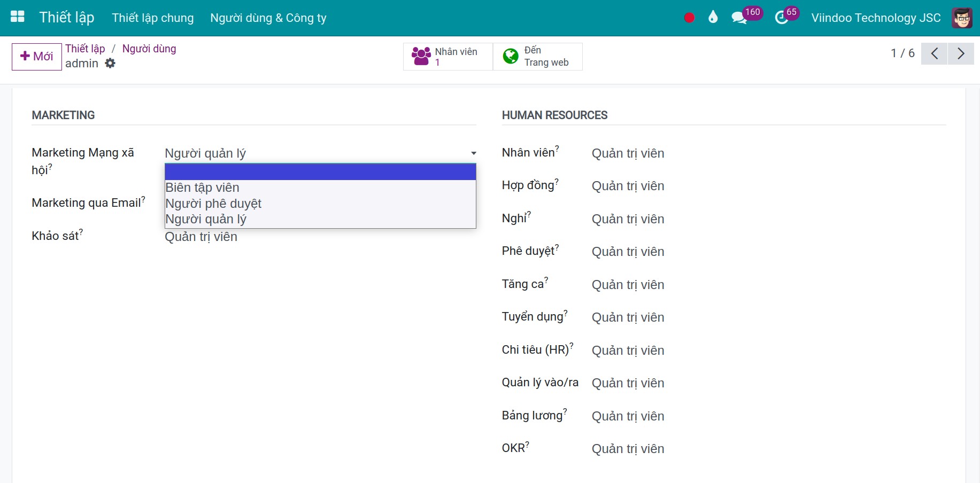The height and width of the screenshot is (483, 980).
Task: Click the Khảo sát field label
Action: 57,235
